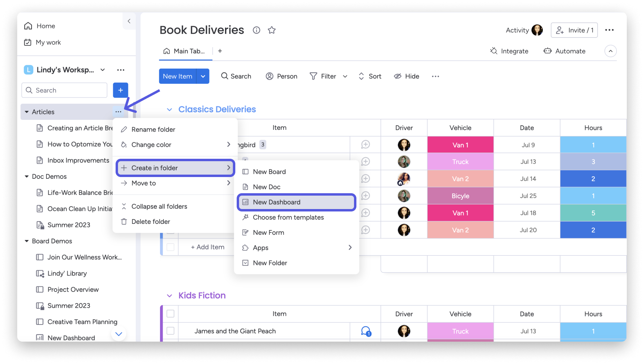The width and height of the screenshot is (644, 363).
Task: Hide columns using the Hide icon
Action: click(406, 76)
